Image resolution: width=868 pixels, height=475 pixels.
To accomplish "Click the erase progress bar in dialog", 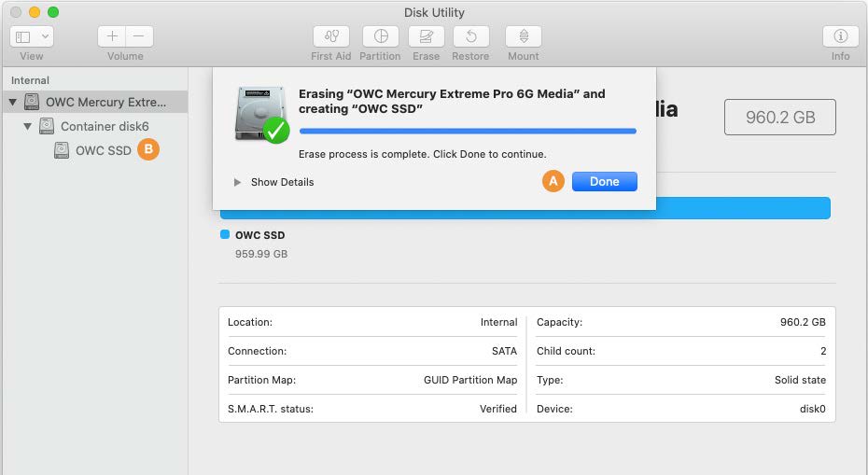I will tap(468, 132).
